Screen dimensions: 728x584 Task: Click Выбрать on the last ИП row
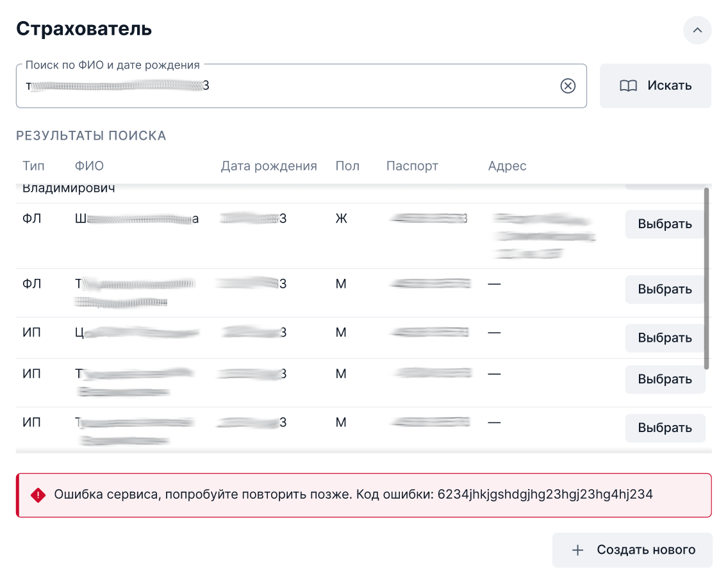[x=665, y=428]
